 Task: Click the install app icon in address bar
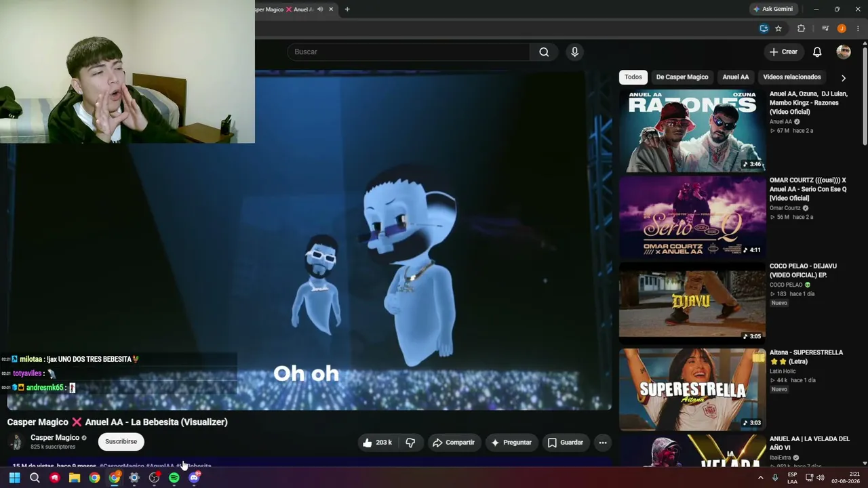pos(764,28)
